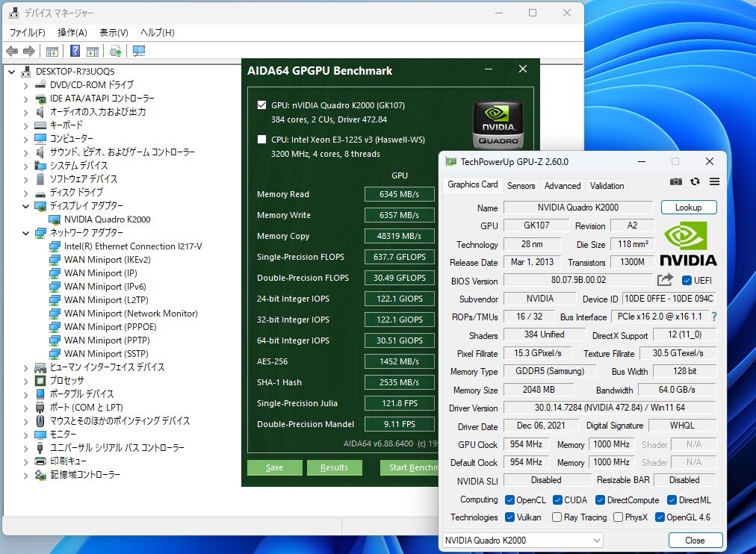Screen dimensions: 756x554
Task: Click the Single-Precision FLOPS 637.7 GFLOPS result
Action: tap(399, 257)
